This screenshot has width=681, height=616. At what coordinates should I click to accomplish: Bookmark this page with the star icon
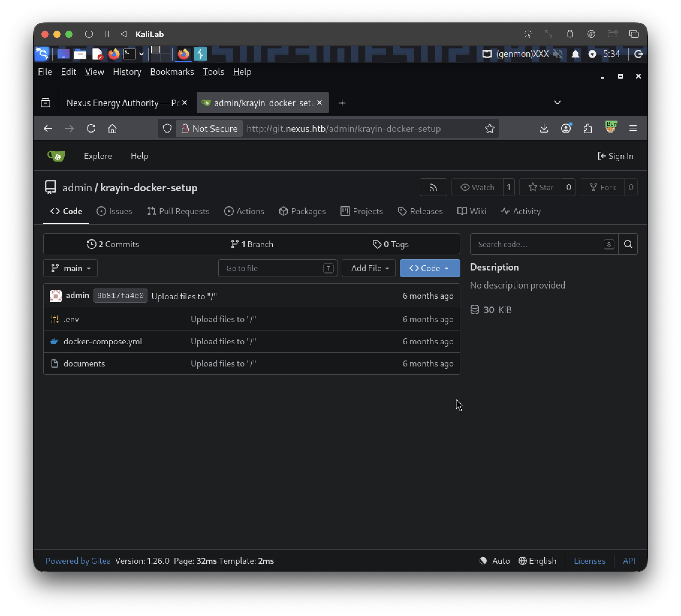489,129
